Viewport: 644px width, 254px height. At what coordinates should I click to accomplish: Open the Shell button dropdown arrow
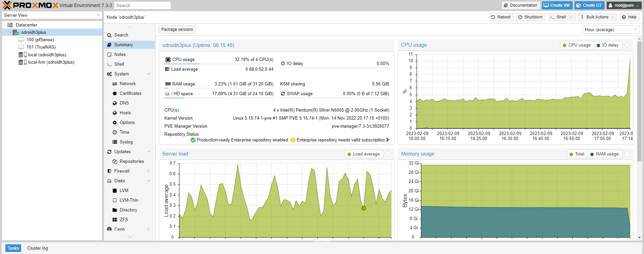click(572, 17)
